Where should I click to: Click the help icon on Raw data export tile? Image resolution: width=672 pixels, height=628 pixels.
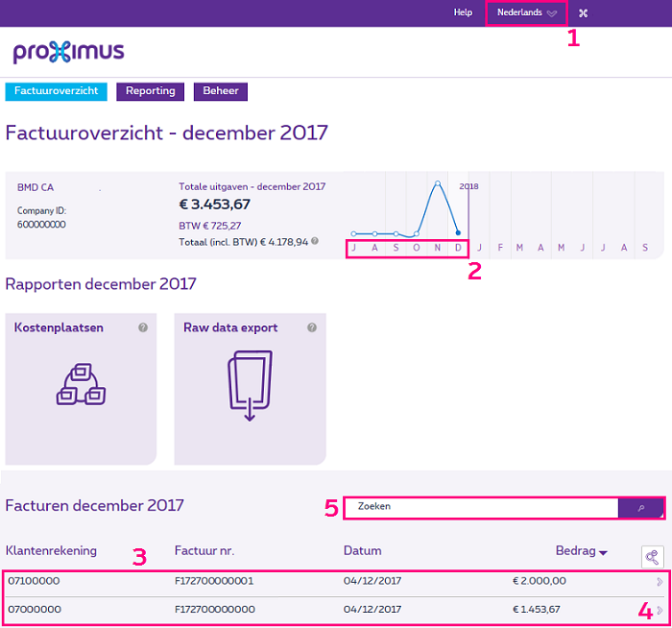pos(312,327)
